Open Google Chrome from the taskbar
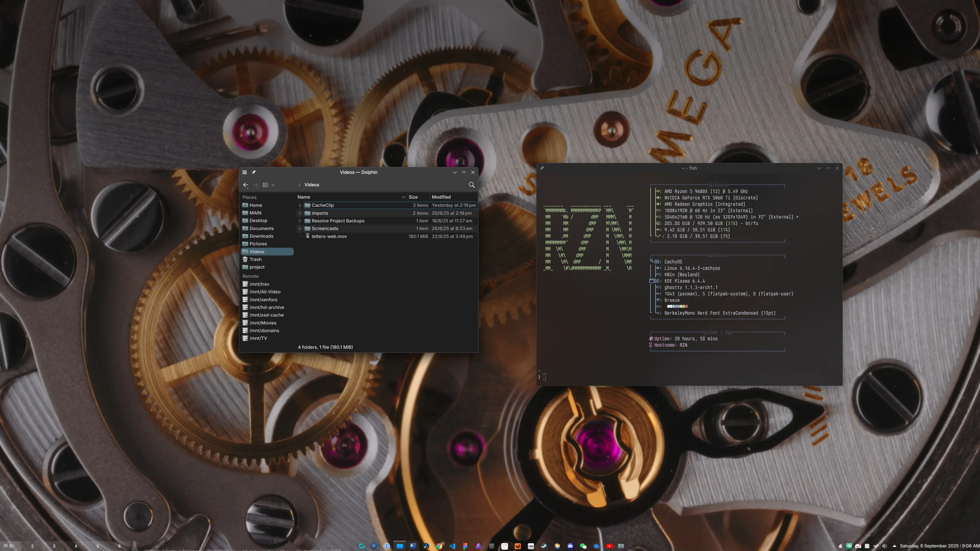This screenshot has height=551, width=980. pos(439,546)
